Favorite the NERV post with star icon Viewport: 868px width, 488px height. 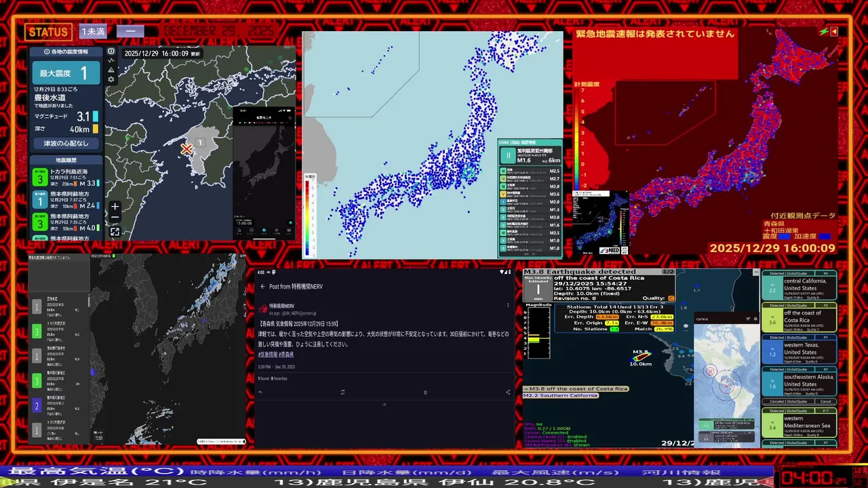(425, 392)
